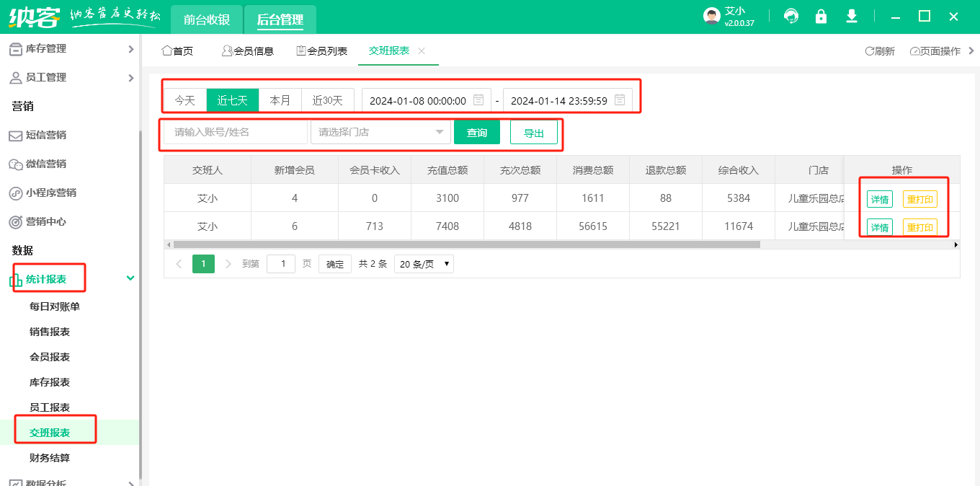Click the download icon in title bar
Screen dimensions: 980x486
click(851, 17)
